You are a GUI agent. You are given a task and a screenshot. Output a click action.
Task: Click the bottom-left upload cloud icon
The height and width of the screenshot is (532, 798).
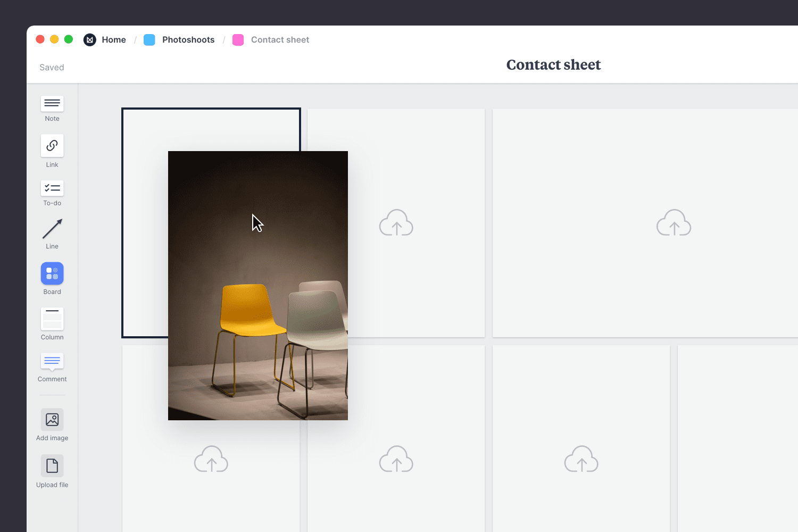click(211, 459)
